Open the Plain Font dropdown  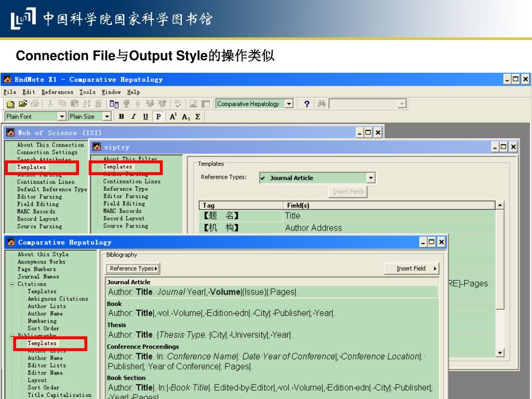click(62, 117)
